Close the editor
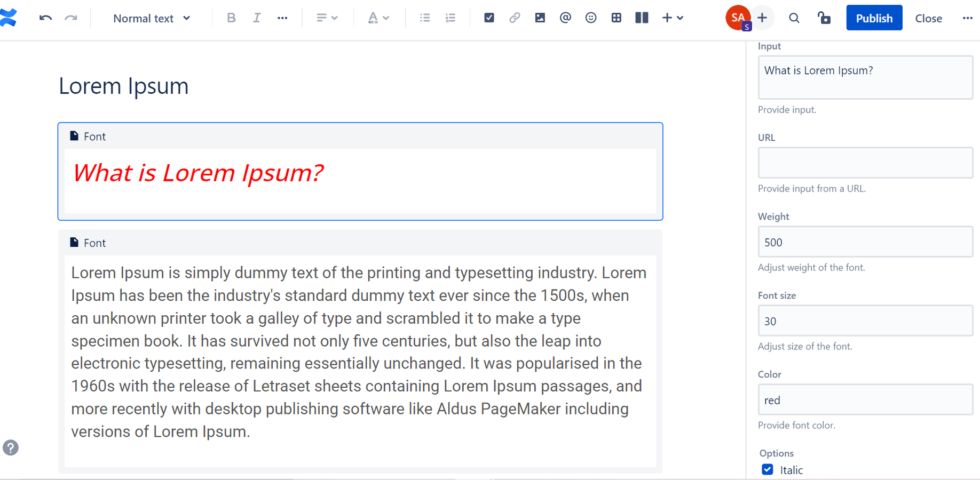This screenshot has width=980, height=480. tap(928, 18)
